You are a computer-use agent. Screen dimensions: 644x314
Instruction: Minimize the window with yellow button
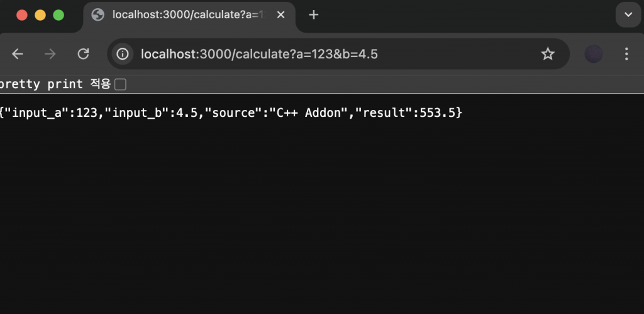tap(40, 15)
